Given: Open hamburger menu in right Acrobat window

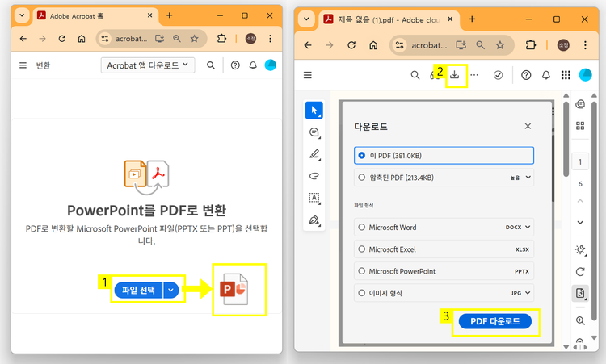Looking at the screenshot, I should pos(308,75).
